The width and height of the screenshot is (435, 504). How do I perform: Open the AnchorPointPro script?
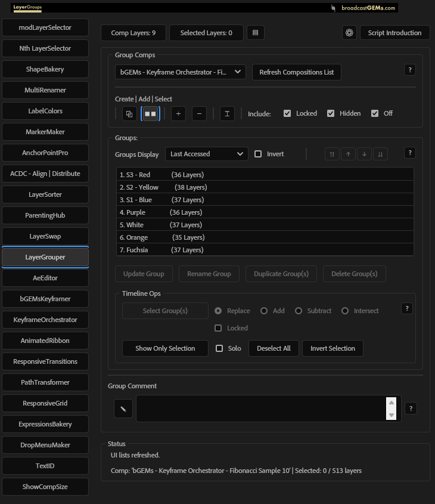pyautogui.click(x=45, y=153)
